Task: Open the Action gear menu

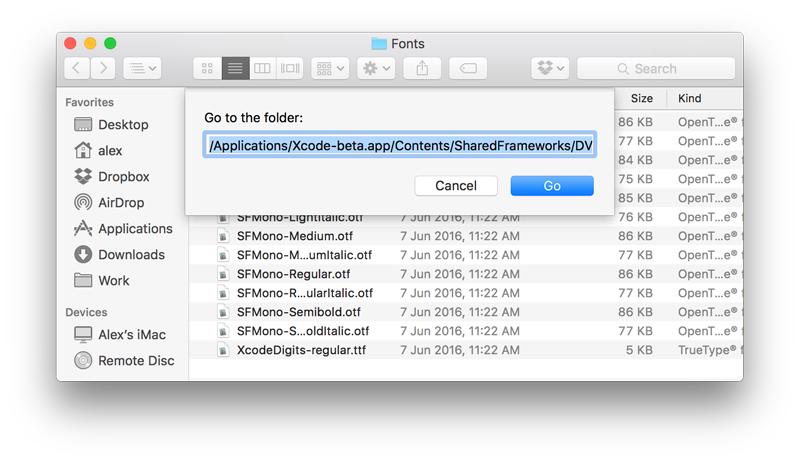Action: 376,68
